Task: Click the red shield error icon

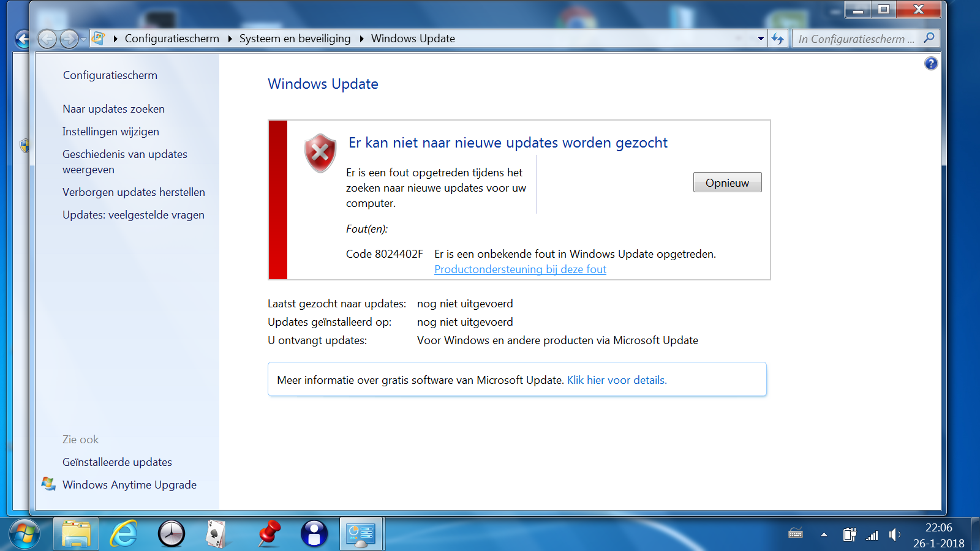Action: (320, 153)
